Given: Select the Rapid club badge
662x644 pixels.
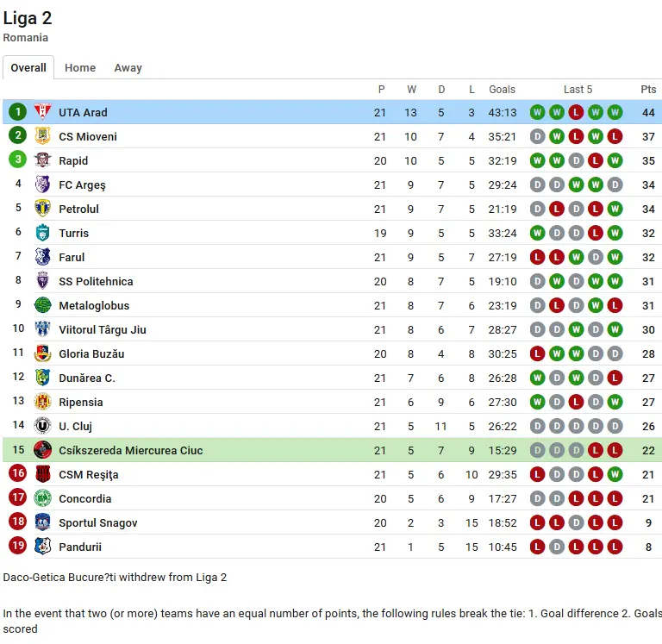Looking at the screenshot, I should coord(42,160).
